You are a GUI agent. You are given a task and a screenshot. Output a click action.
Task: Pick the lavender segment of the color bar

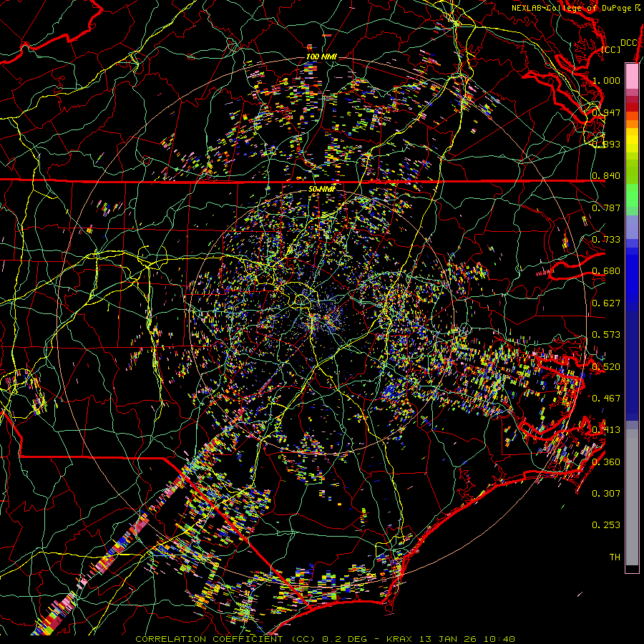pyautogui.click(x=632, y=227)
